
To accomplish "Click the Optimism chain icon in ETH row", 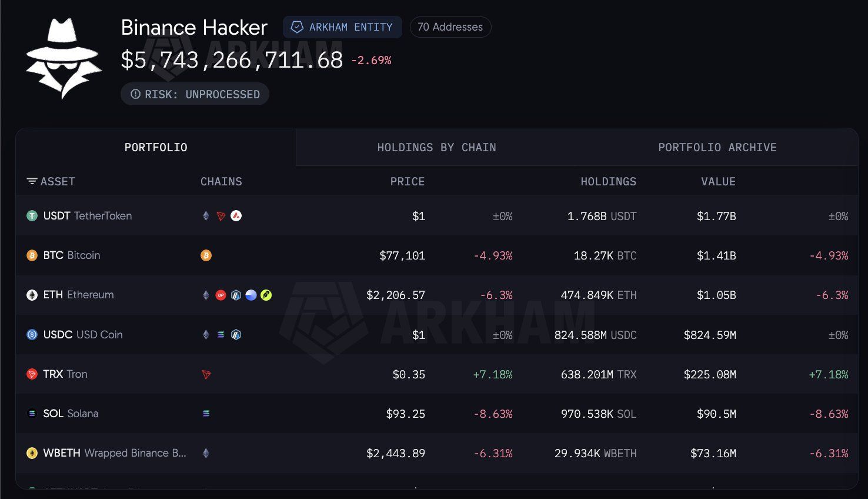I will point(221,295).
